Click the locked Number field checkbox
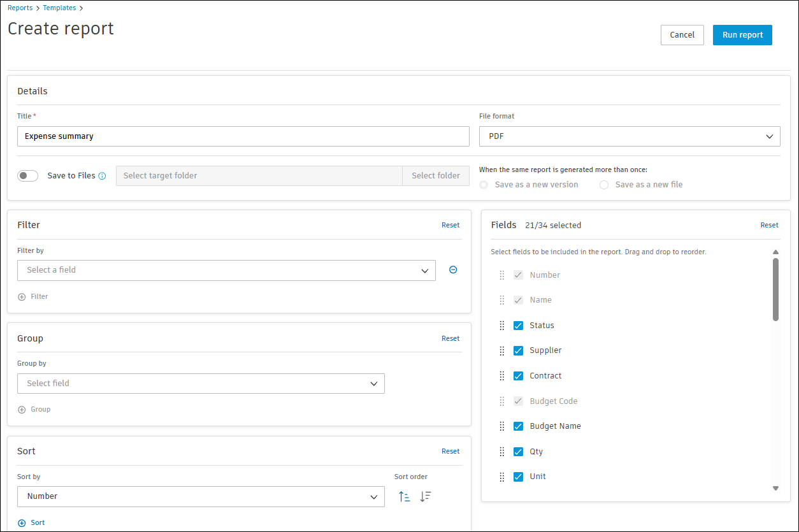Image resolution: width=799 pixels, height=532 pixels. click(x=518, y=275)
